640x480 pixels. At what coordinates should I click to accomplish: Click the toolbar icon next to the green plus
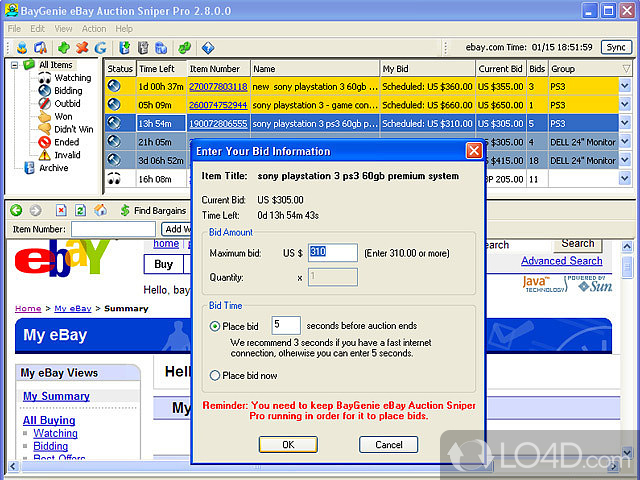click(40, 48)
